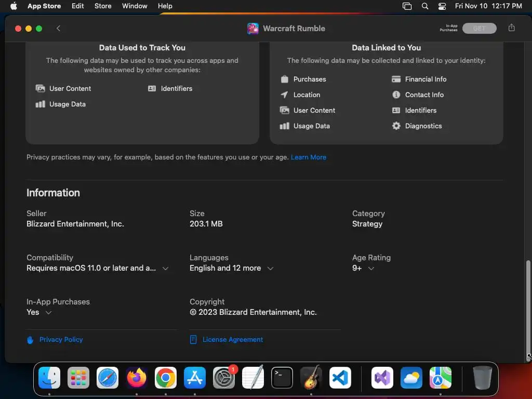Click the Contact Info icon
The width and height of the screenshot is (532, 399).
point(396,95)
